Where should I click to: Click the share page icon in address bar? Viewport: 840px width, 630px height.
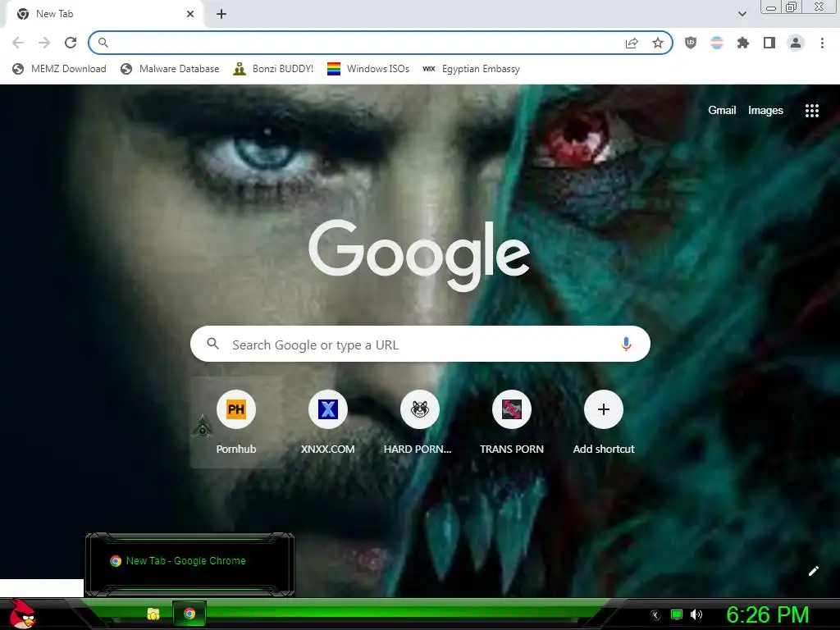click(x=632, y=43)
